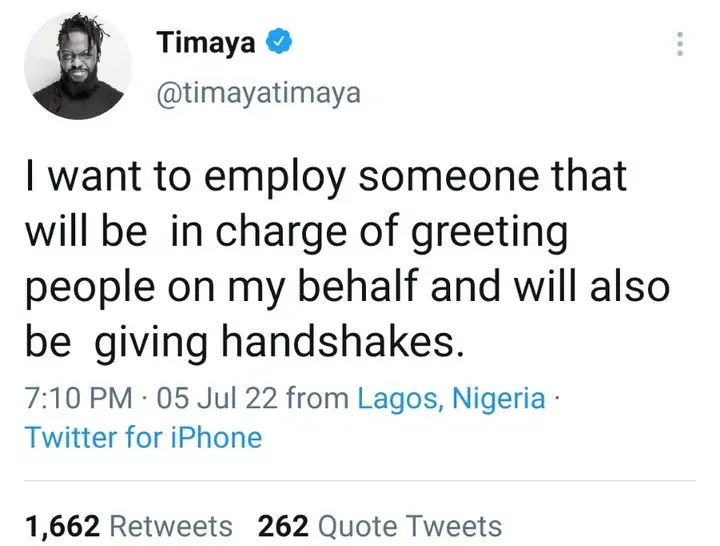Viewport: 720px width, 546px height.
Task: Open the three-dot more options menu
Action: pos(681,44)
